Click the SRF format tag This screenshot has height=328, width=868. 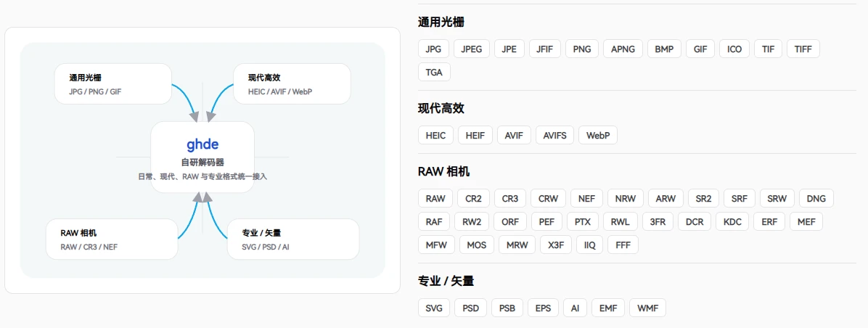pyautogui.click(x=740, y=198)
